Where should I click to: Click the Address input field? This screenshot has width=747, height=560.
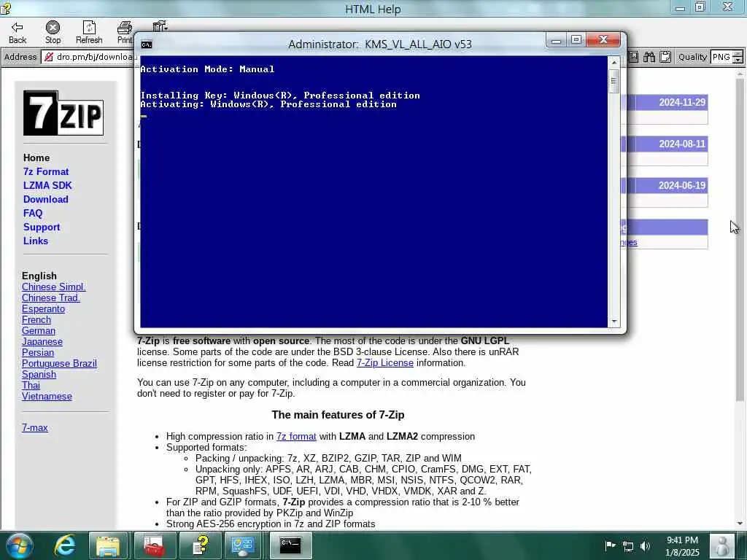pos(88,57)
